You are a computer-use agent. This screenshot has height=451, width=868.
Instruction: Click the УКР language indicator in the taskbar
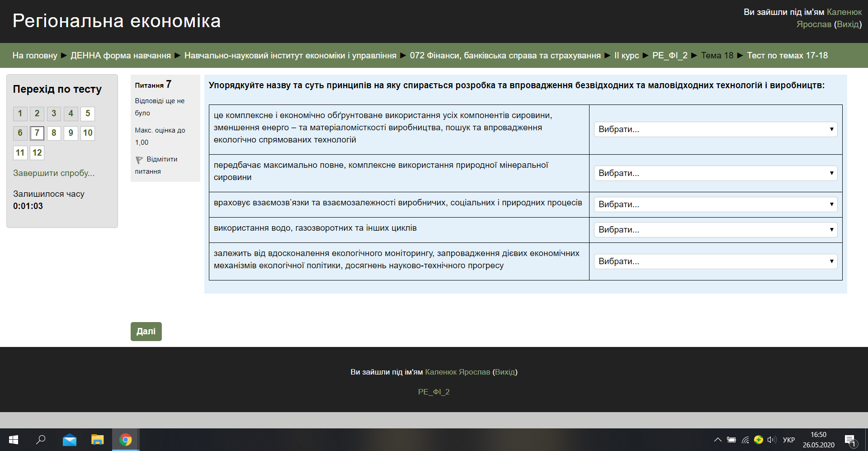coord(789,439)
